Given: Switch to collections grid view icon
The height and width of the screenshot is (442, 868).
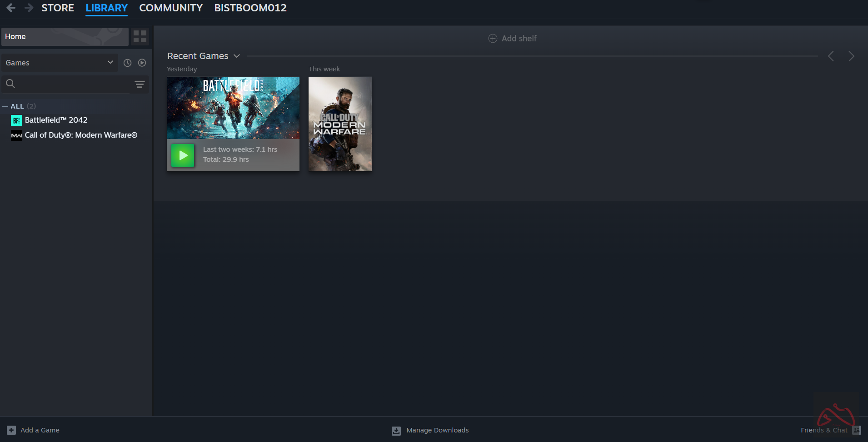Looking at the screenshot, I should pyautogui.click(x=140, y=36).
